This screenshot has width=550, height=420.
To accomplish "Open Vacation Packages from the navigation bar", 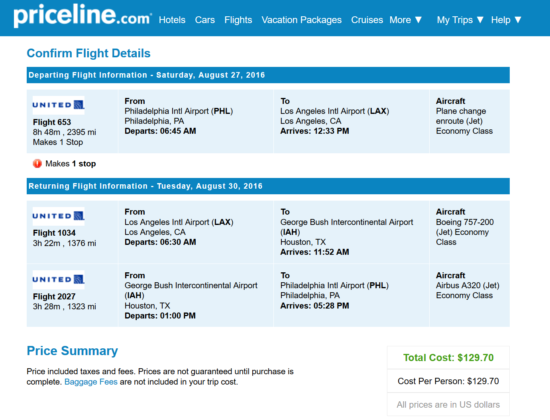I will coord(301,20).
